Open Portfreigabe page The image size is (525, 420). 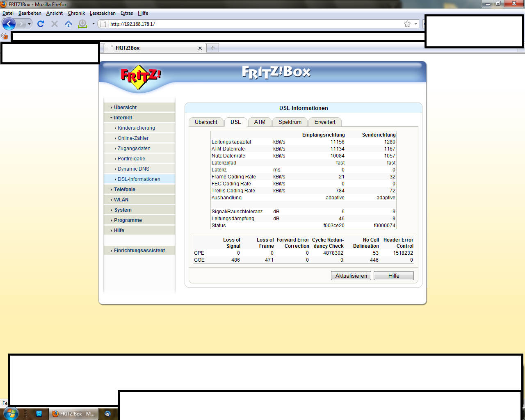(139, 159)
